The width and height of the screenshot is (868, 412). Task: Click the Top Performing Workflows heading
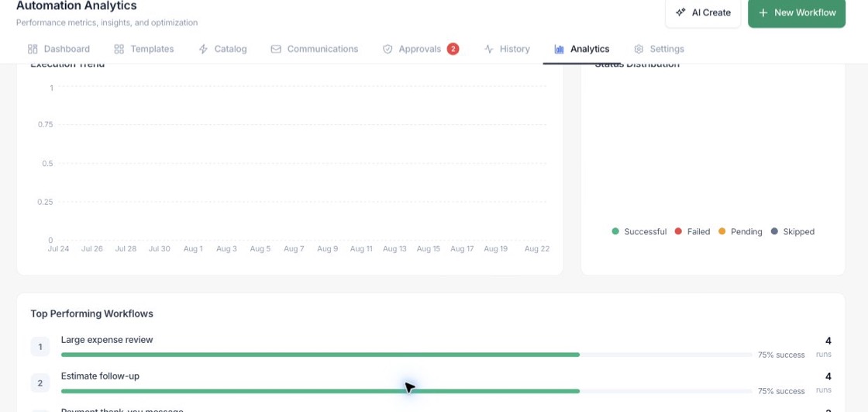pyautogui.click(x=92, y=314)
